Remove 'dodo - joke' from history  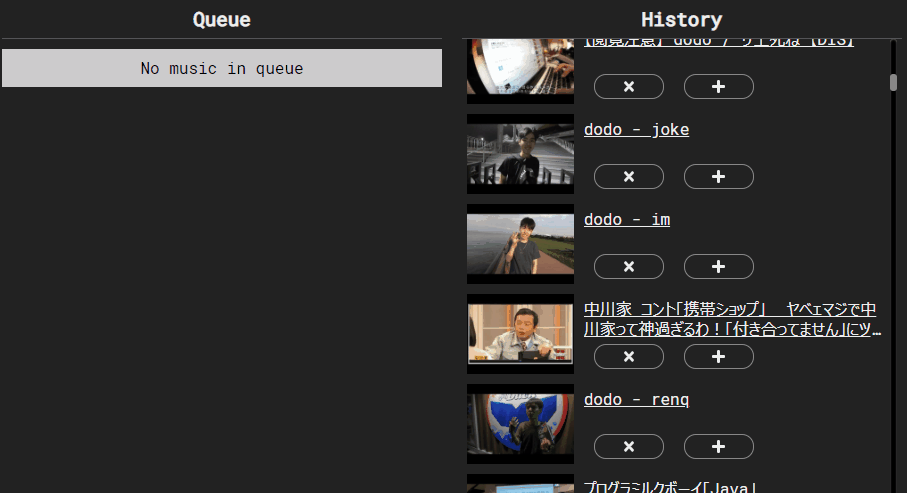[x=629, y=176]
